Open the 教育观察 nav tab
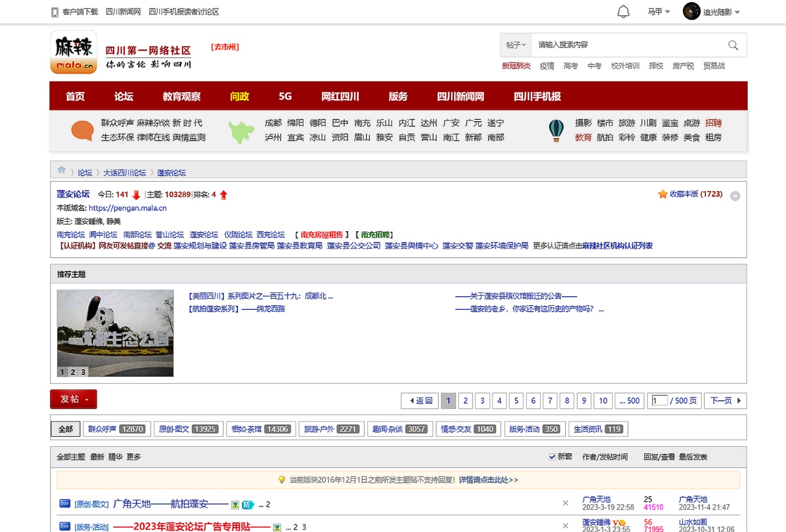 181,97
